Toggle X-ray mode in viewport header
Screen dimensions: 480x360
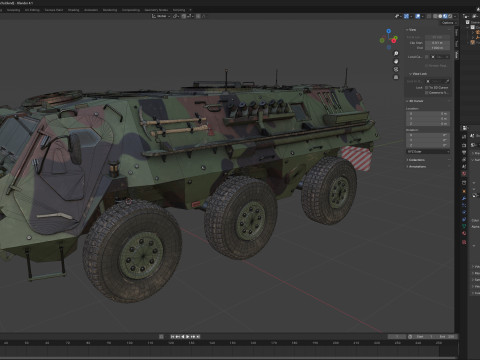click(x=429, y=16)
